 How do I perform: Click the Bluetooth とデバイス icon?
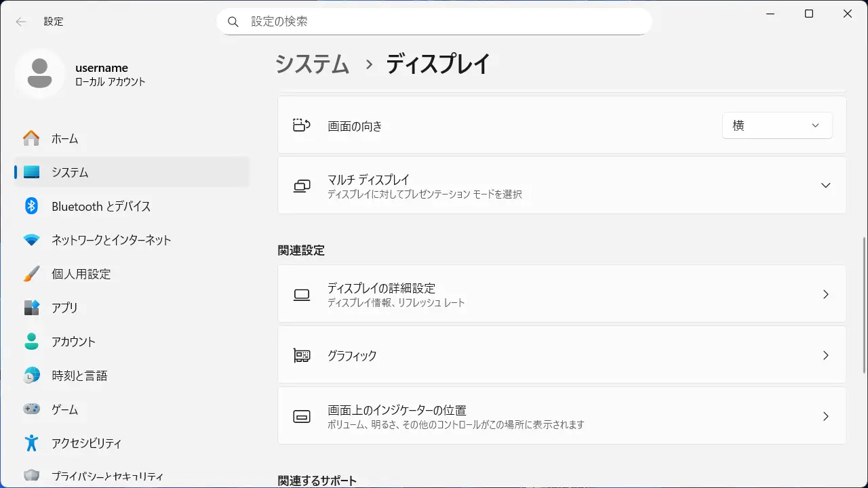(x=31, y=206)
